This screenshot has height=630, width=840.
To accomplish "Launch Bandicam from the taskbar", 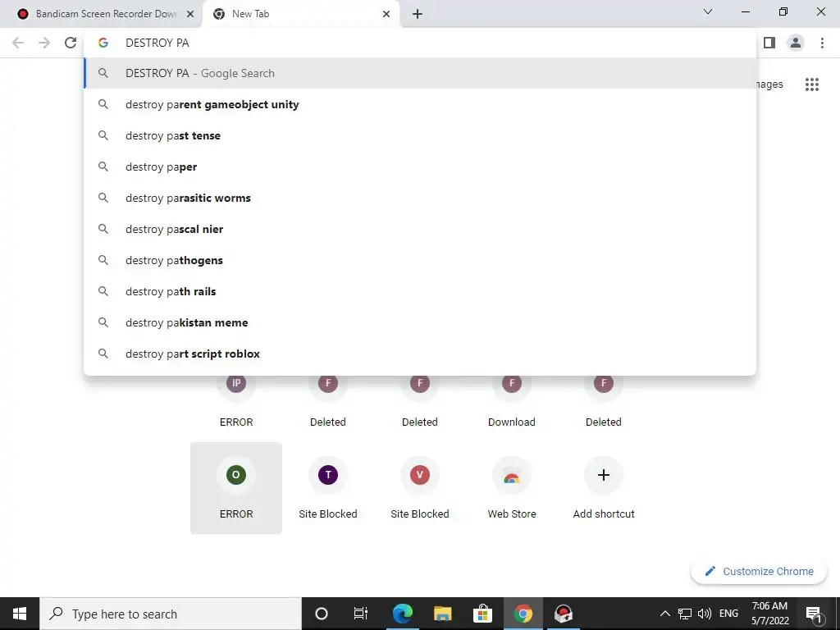I will (563, 614).
